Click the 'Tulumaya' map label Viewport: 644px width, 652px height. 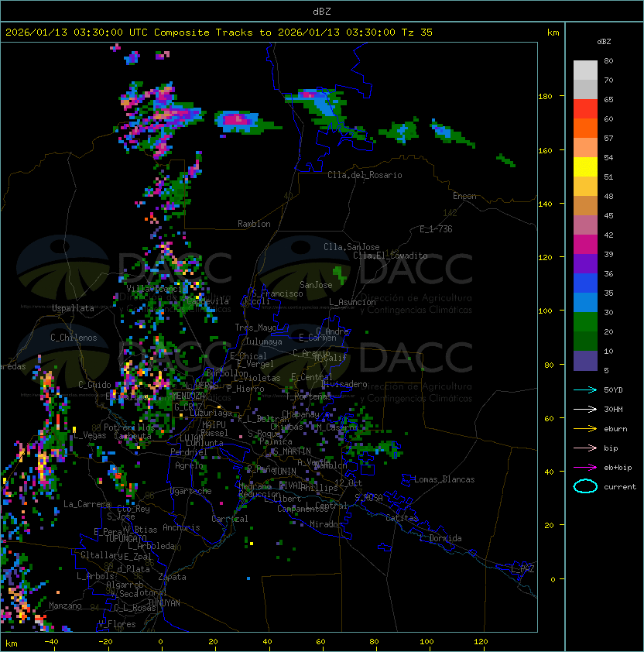point(264,341)
